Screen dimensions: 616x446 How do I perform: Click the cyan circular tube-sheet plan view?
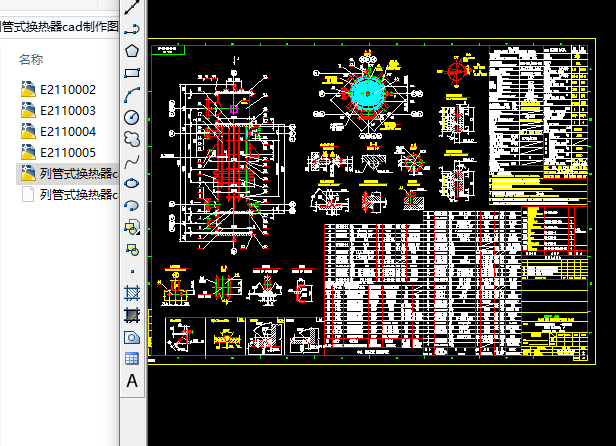[367, 94]
